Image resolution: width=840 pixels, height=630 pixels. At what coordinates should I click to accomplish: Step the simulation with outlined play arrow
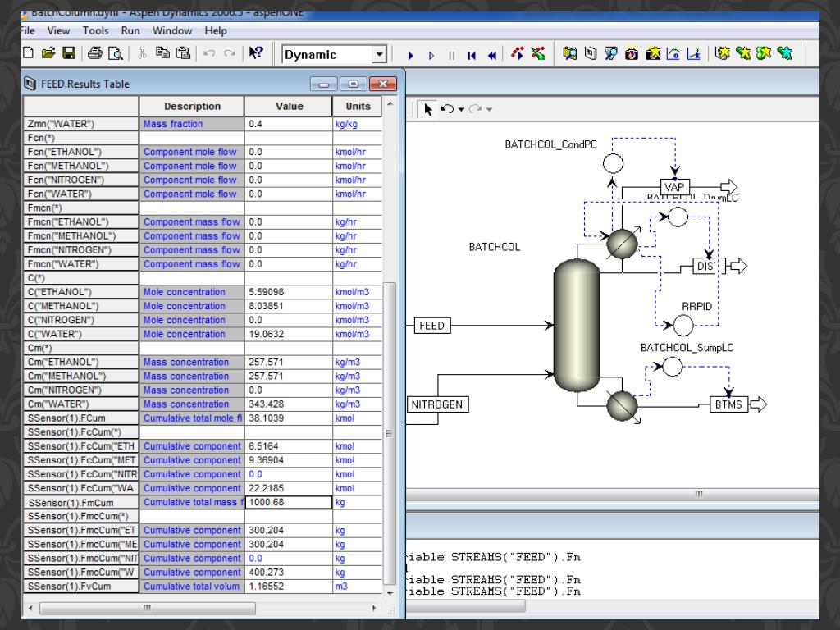pyautogui.click(x=431, y=55)
